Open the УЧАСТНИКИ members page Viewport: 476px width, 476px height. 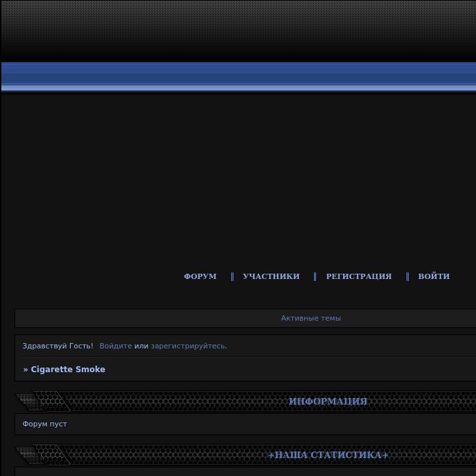271,276
